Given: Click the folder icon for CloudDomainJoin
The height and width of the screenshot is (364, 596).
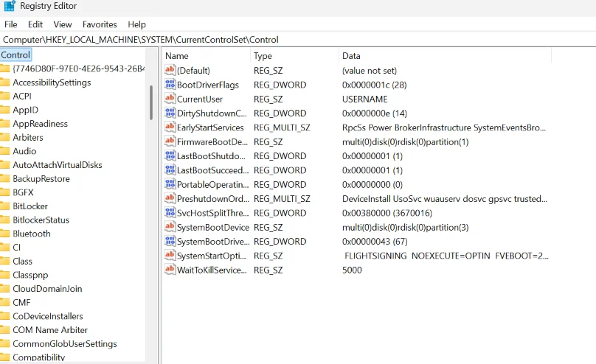Looking at the screenshot, I should point(5,288).
